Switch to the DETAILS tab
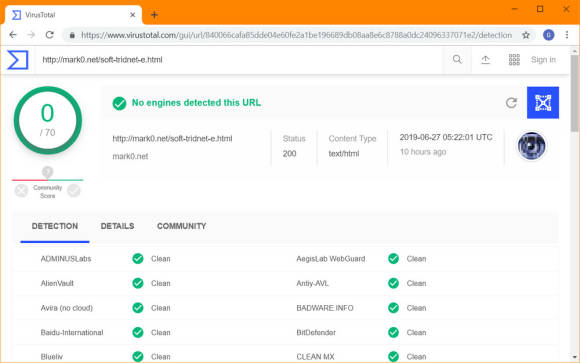This screenshot has height=363, width=580. pyautogui.click(x=117, y=226)
